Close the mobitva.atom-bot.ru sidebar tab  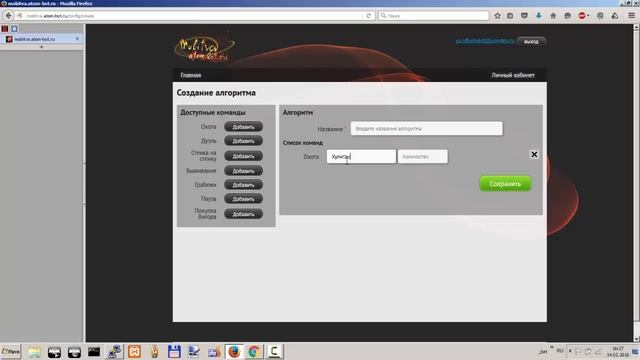coord(77,39)
